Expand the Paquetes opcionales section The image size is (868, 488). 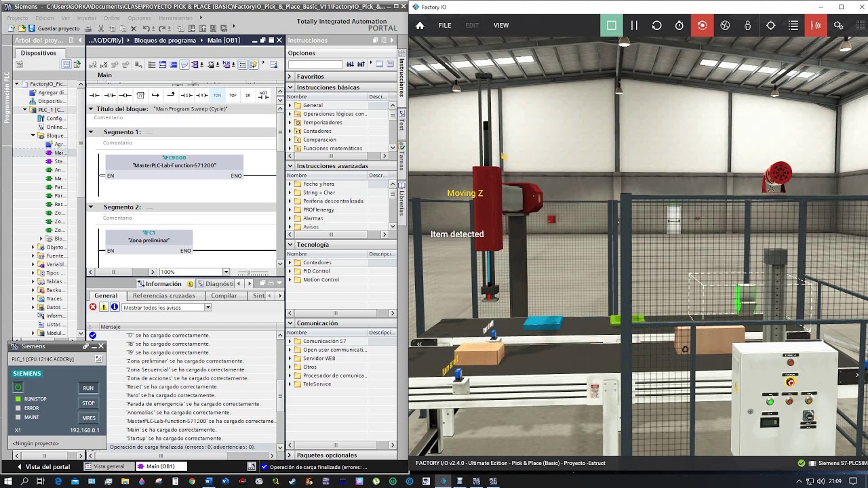(290, 455)
